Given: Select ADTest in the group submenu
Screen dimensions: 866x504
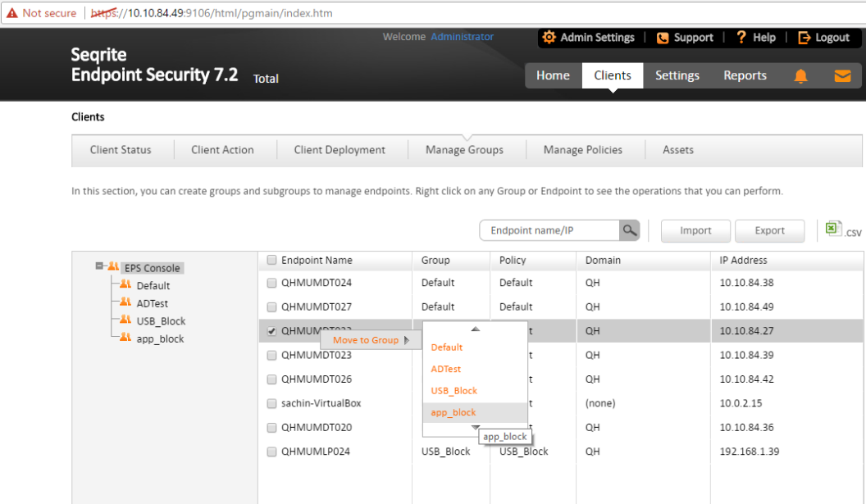Looking at the screenshot, I should 445,369.
